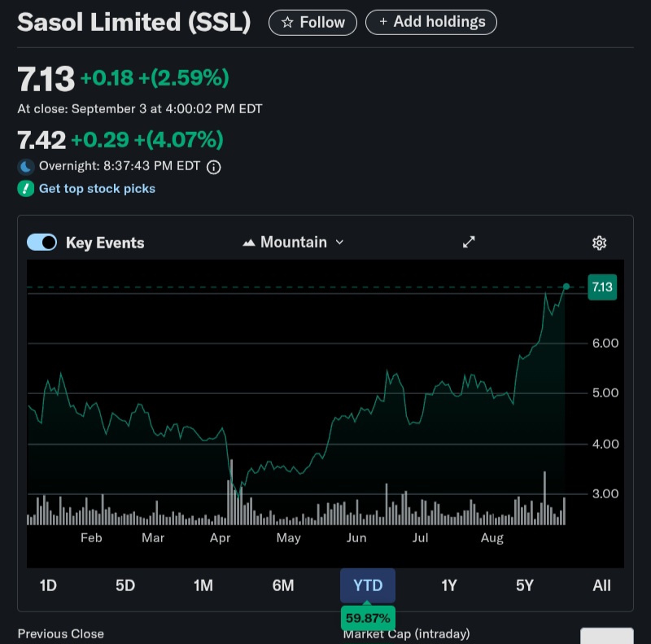Click the overnight info circle icon

pos(214,167)
